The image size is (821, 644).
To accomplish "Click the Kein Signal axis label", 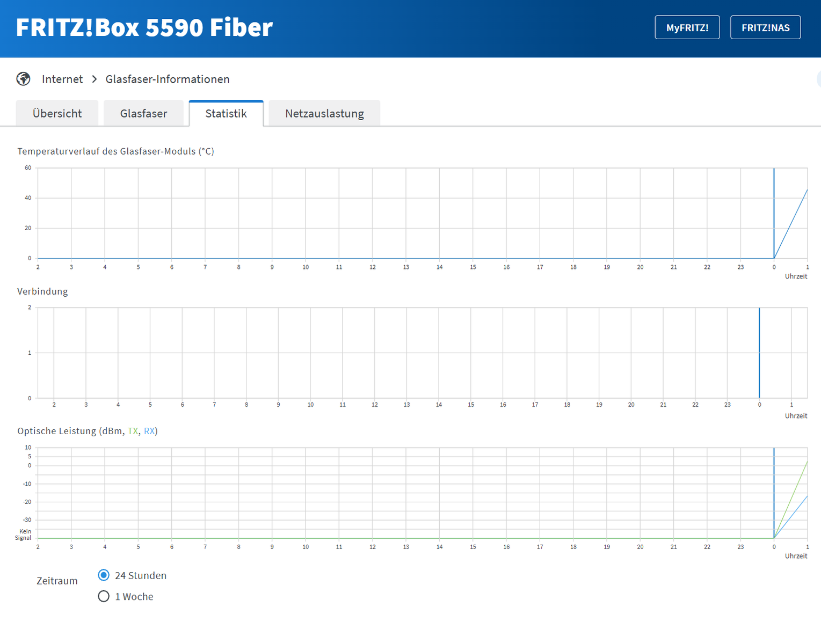I will 23,535.
